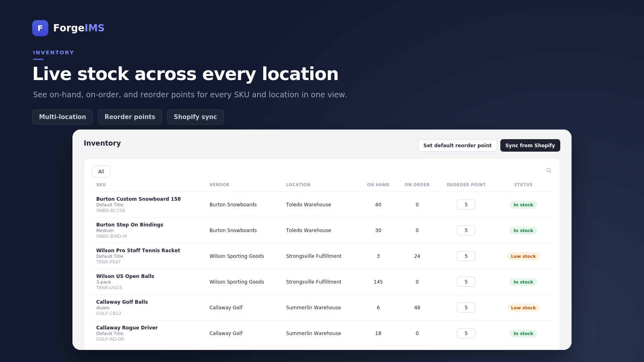Edit reorder point for Callaway Rogue Driver
Viewport: 644px width, 362px height.
click(466, 333)
